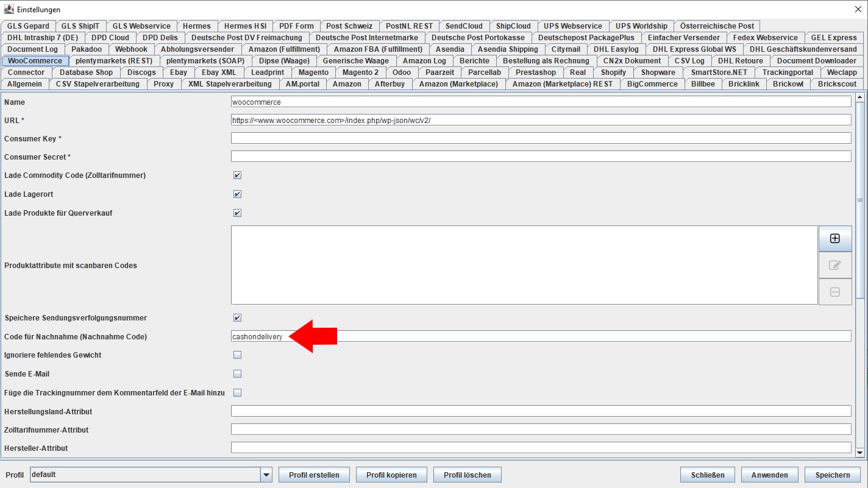Focus the Consumer Secret field
The image size is (868, 488).
tap(541, 157)
